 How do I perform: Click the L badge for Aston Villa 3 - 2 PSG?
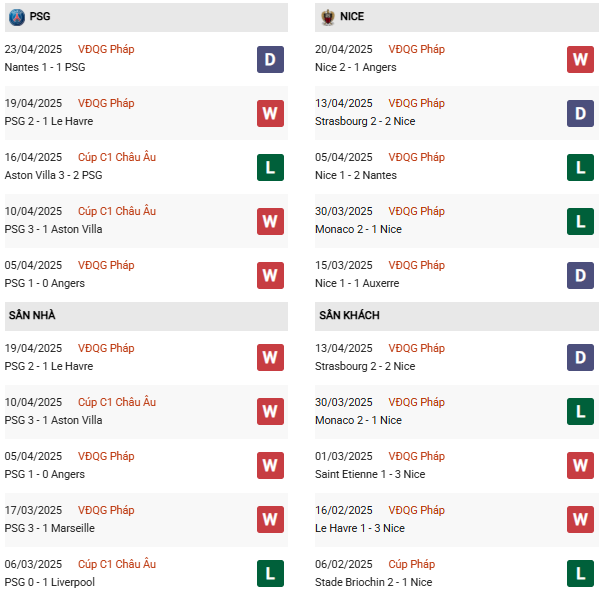270,167
